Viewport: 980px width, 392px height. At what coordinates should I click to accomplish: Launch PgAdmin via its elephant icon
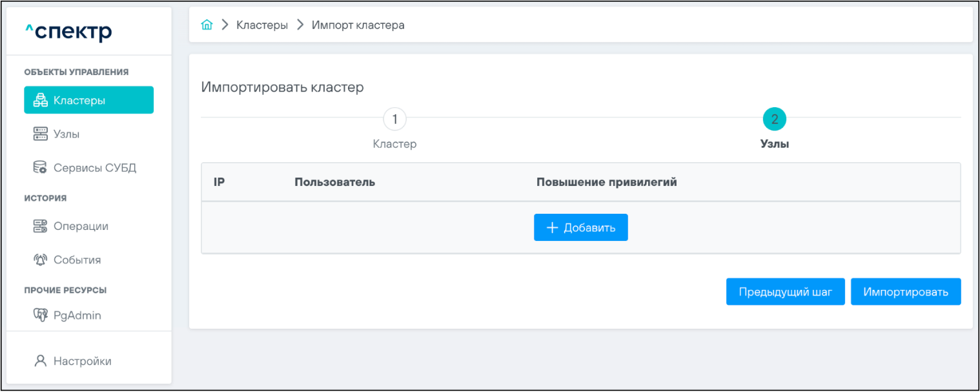[41, 316]
